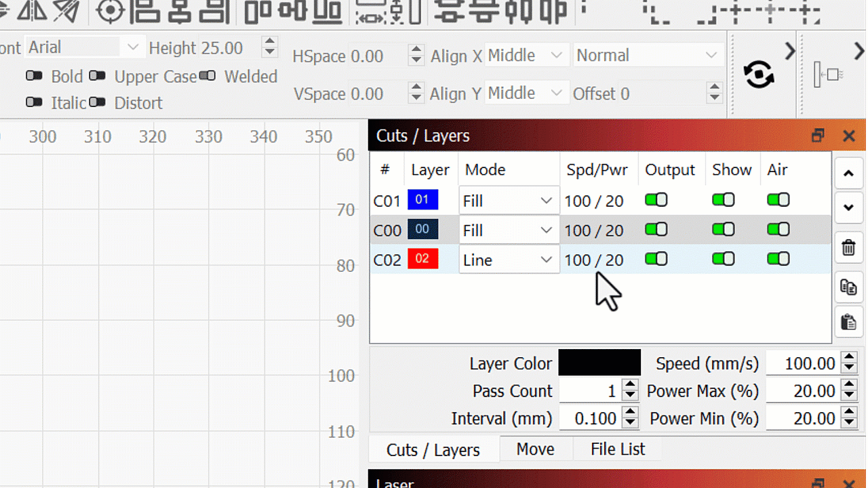Enable the Bold text toggle

(x=34, y=76)
